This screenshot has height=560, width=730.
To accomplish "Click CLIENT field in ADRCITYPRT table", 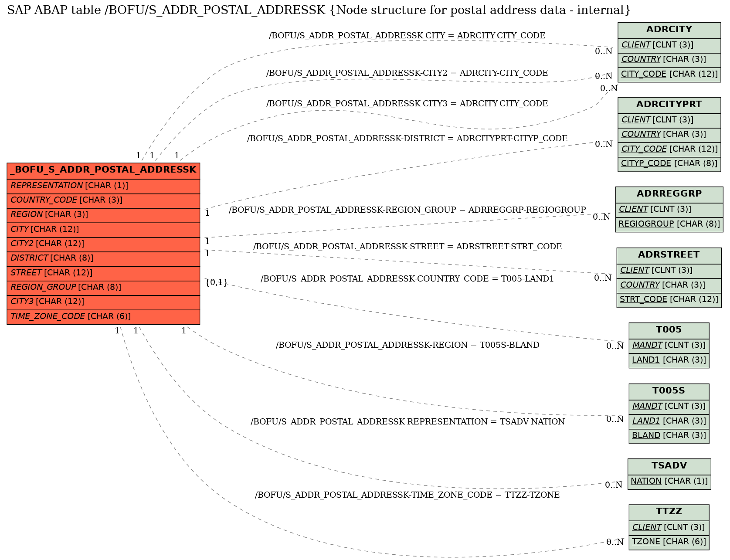I will 669,120.
